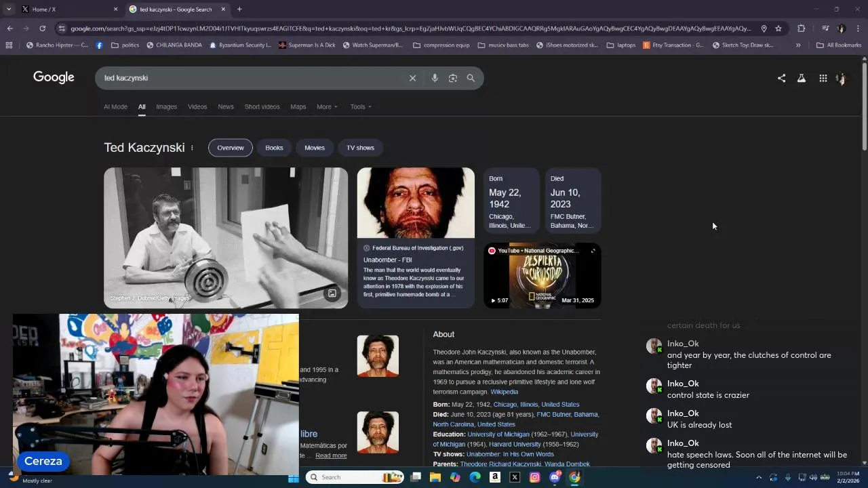The width and height of the screenshot is (868, 488).
Task: Select the Movies chip
Action: click(315, 148)
